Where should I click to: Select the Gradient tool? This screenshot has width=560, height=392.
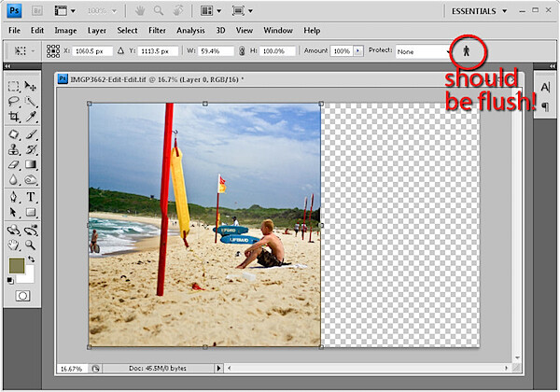pyautogui.click(x=31, y=164)
